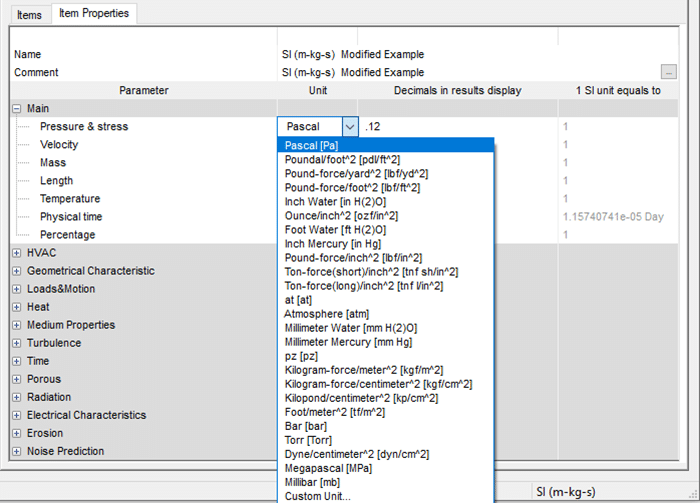The width and height of the screenshot is (700, 503).
Task: Click the Parameter column header
Action: click(x=143, y=91)
